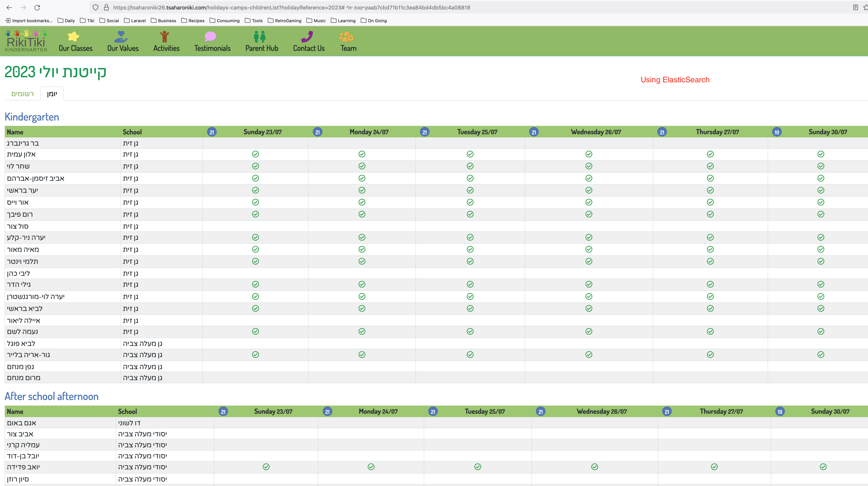Click count badge before Kindergarten Tuesday 25/07

(425, 132)
